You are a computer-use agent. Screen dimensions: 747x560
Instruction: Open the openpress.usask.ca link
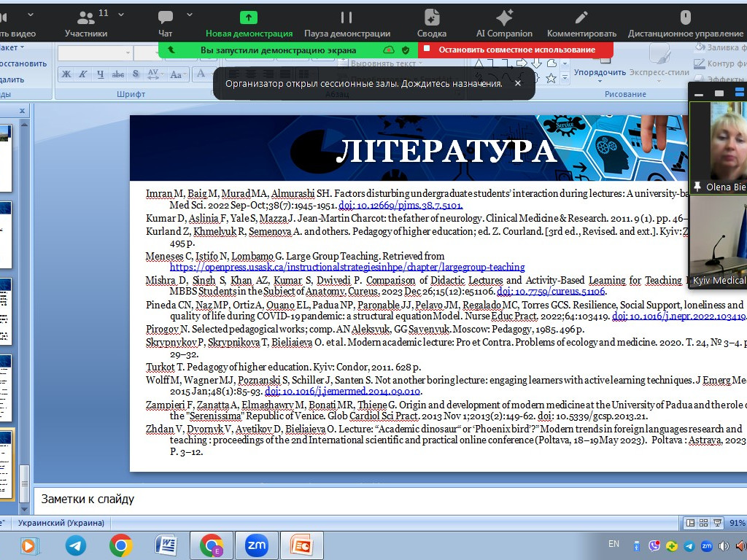[347, 267]
